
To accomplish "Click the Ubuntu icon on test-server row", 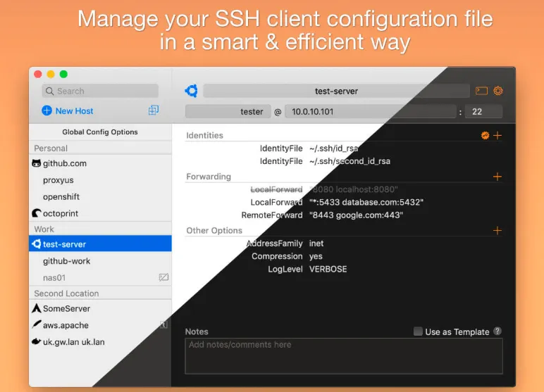I will [37, 244].
